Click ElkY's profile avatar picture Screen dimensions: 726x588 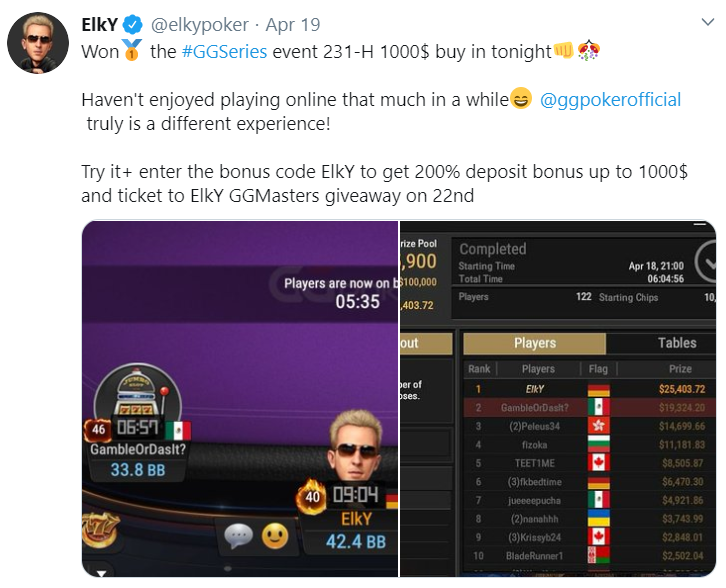point(38,43)
